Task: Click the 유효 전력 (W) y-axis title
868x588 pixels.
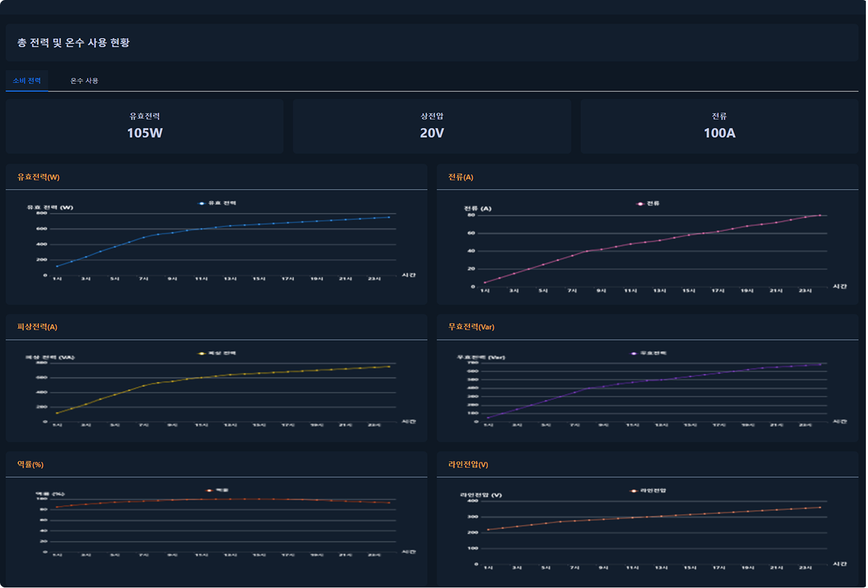Action: tap(50, 207)
